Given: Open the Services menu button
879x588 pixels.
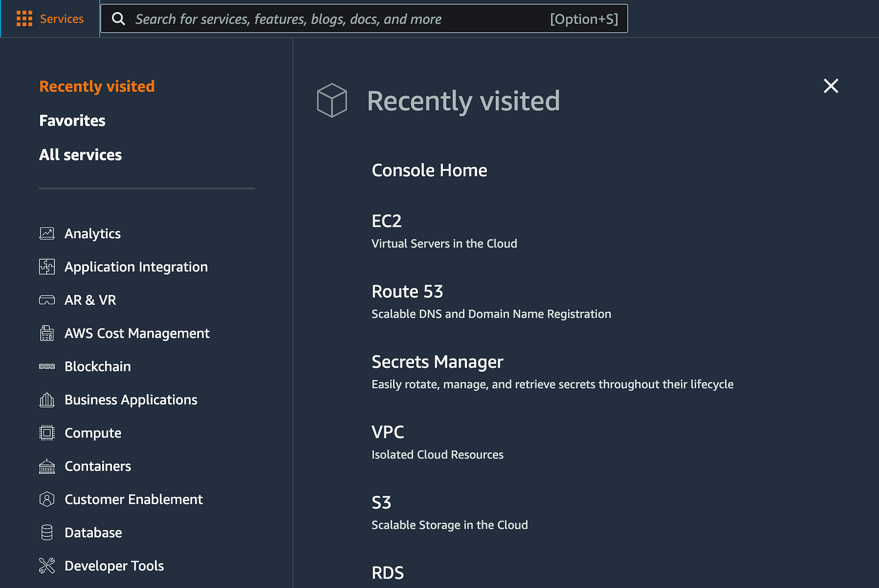Looking at the screenshot, I should 50,19.
